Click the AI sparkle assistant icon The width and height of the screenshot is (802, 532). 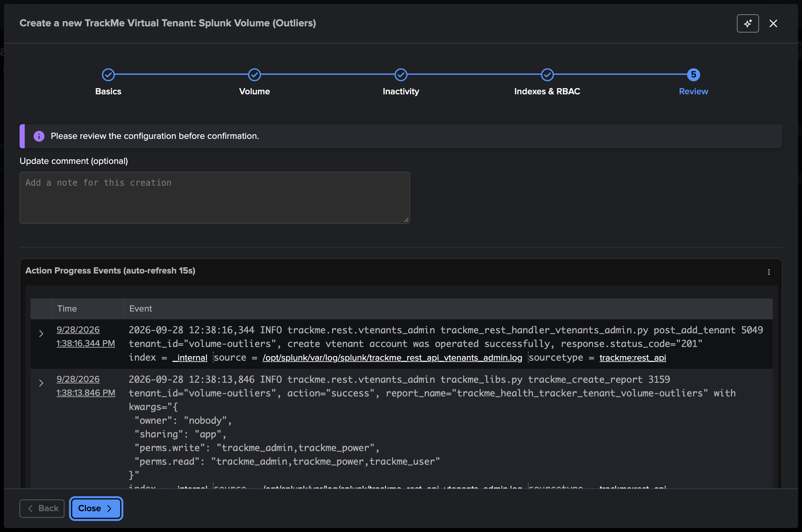click(x=748, y=23)
